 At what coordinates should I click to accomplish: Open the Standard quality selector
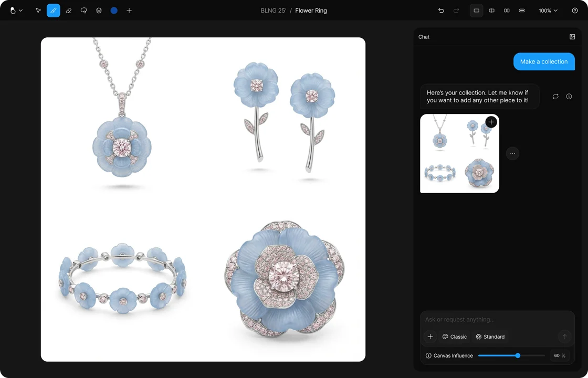490,337
